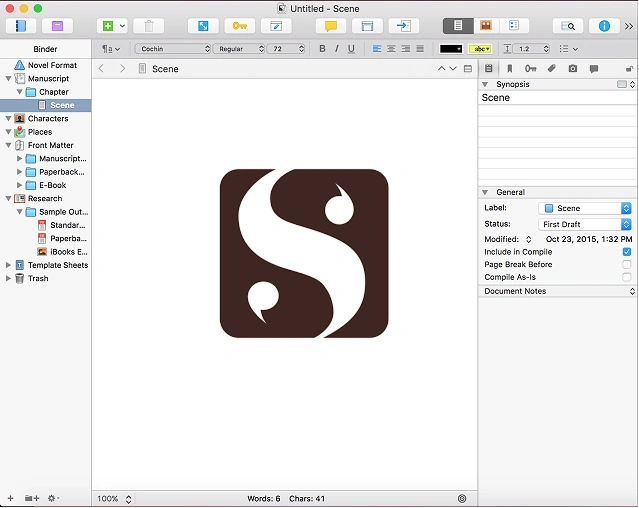The image size is (639, 508).
Task: Open the Label Scene dropdown
Action: click(x=585, y=208)
